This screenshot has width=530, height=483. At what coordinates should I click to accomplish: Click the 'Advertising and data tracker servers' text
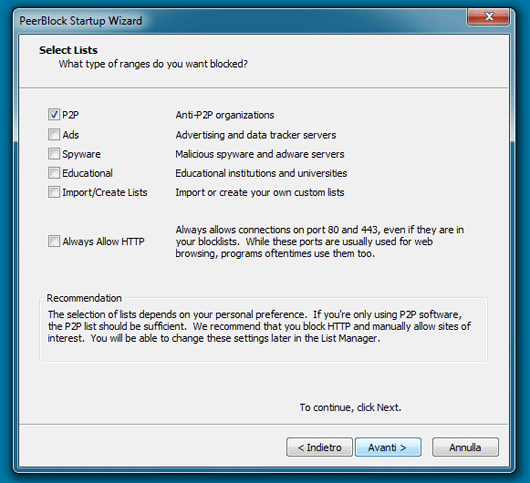256,135
